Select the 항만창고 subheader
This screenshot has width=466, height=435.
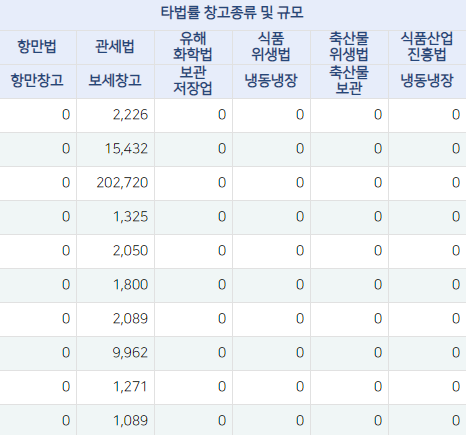pyautogui.click(x=37, y=80)
